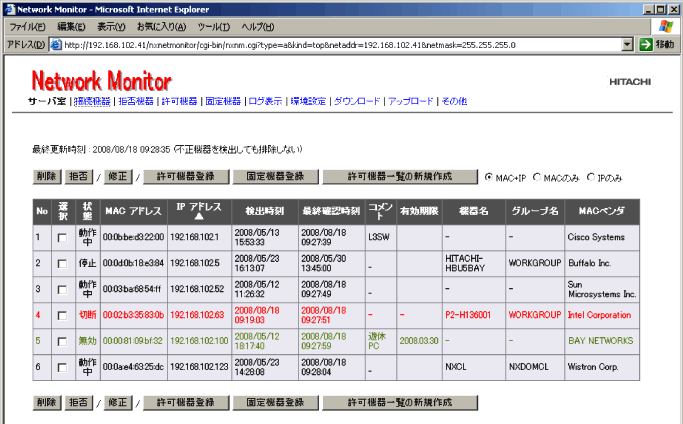Viewport: 683px width, 424px height.
Task: Click the Internet Explorer window title icon
Action: pos(9,8)
